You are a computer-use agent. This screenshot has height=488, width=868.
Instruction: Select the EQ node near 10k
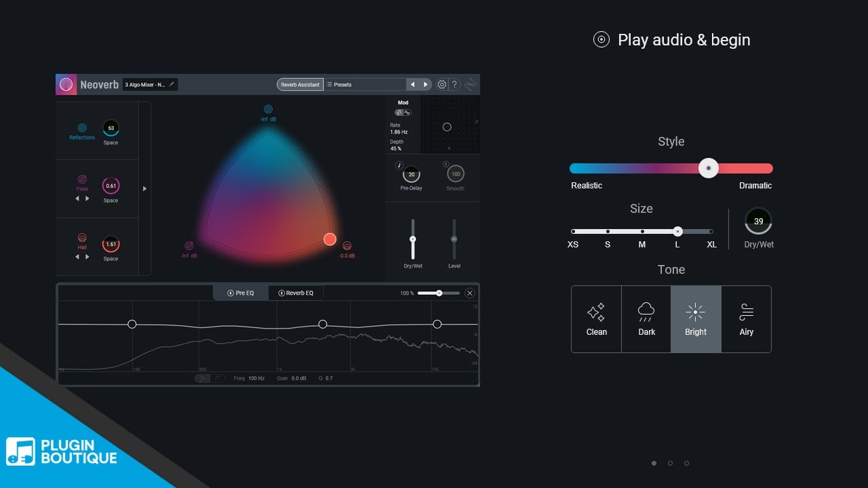pos(437,325)
